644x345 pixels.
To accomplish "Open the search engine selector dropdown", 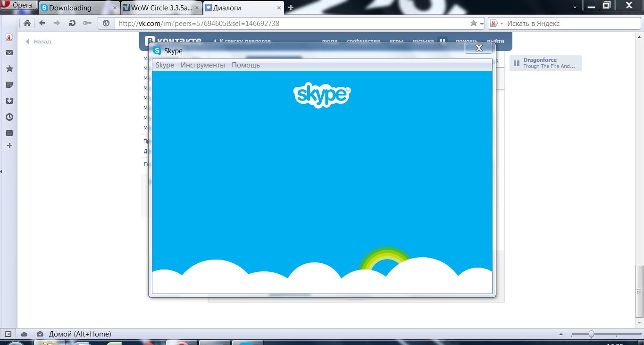I will (502, 23).
